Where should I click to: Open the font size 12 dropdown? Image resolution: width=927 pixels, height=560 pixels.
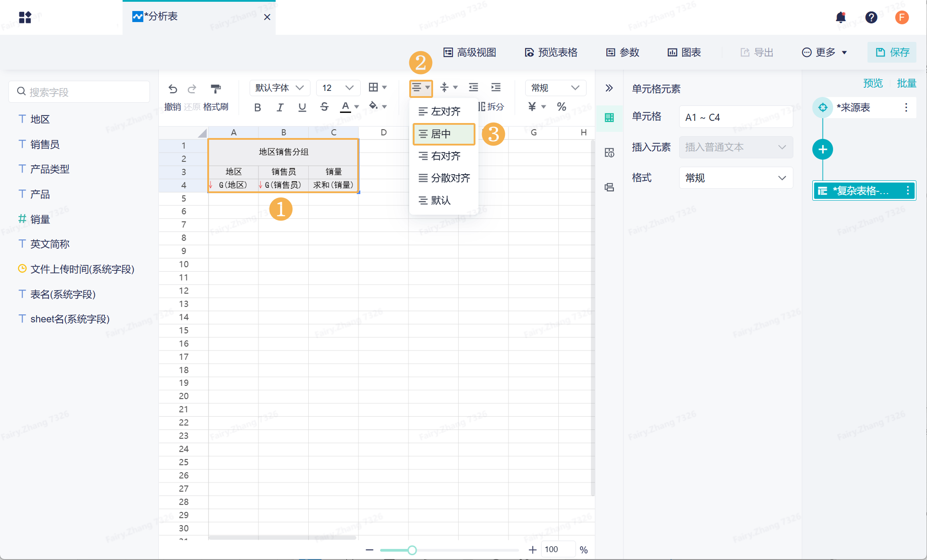tap(338, 88)
